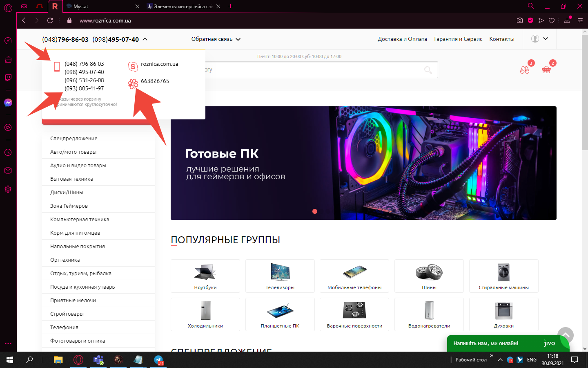Expand the user account menu
The image size is (588, 368).
pyautogui.click(x=539, y=39)
